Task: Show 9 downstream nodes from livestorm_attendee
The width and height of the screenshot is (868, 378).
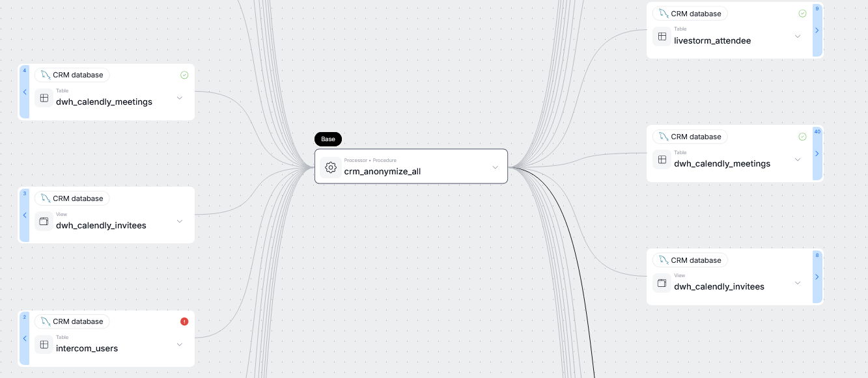Action: pyautogui.click(x=817, y=30)
